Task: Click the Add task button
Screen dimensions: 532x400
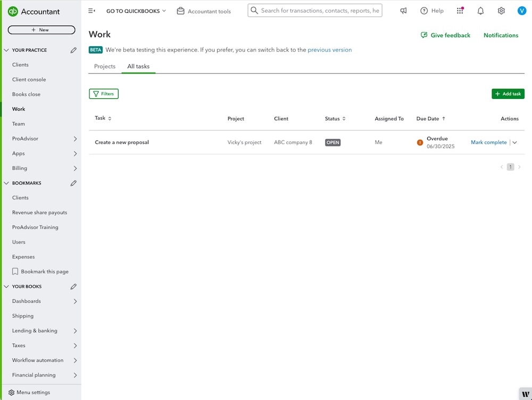Action: click(508, 93)
